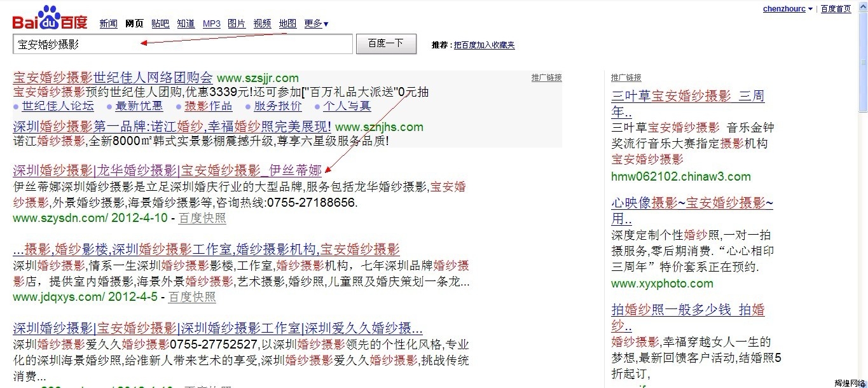The height and width of the screenshot is (388, 868).
Task: Expand the 更多 navigation dropdown
Action: 317,24
